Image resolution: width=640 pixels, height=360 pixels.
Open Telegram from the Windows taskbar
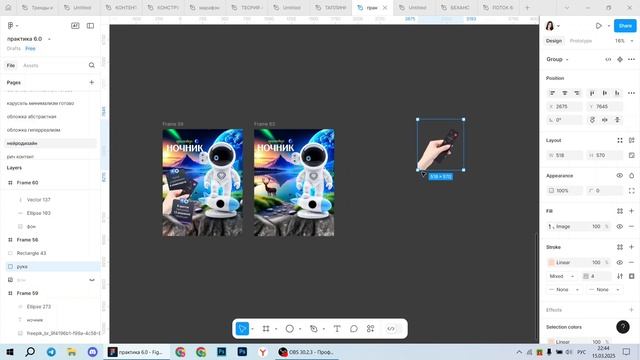tap(51, 352)
